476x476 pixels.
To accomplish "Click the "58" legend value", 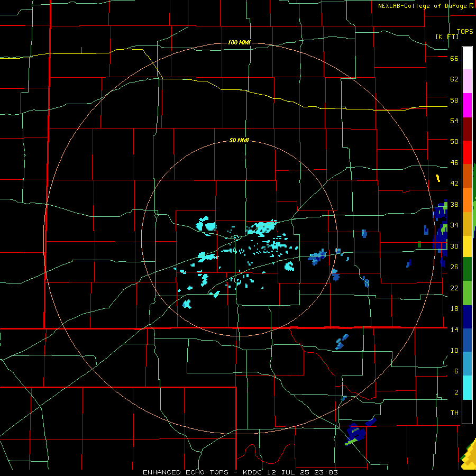I will 454,100.
